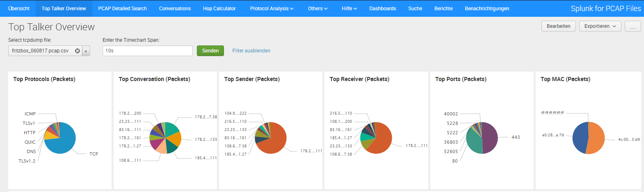Open the Protocol Analysis menu
The height and width of the screenshot is (192, 644).
(272, 9)
